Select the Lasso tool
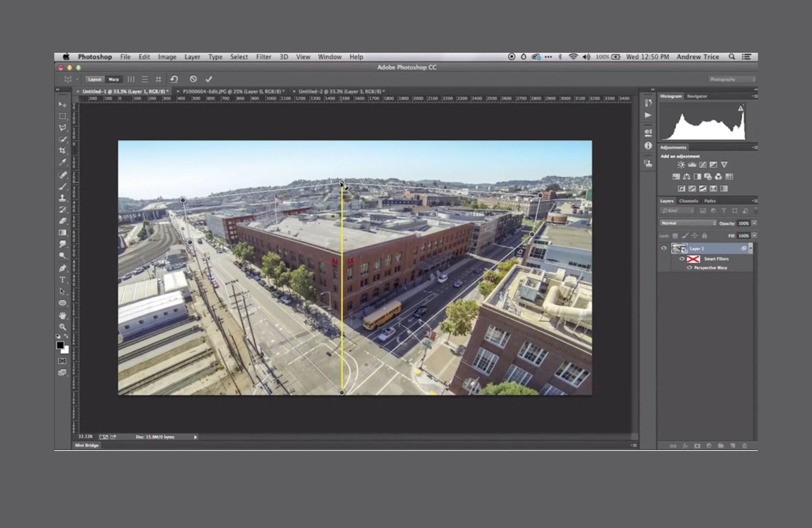Screen dimensions: 812x528 tap(62, 127)
